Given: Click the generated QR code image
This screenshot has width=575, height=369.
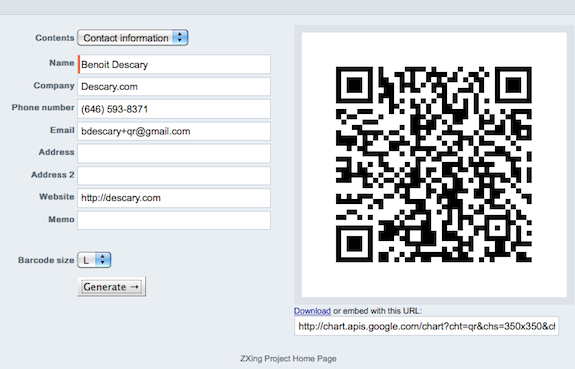Looking at the screenshot, I should click(434, 164).
